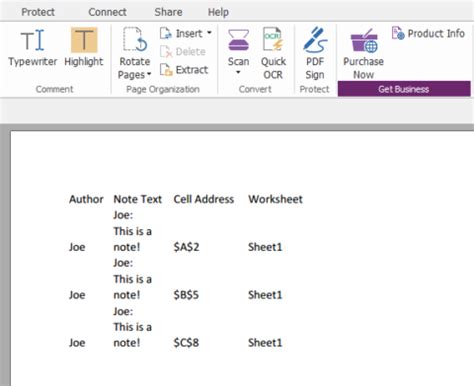Select the Typewriter tool
Viewport: 474px width, 386px height.
(x=32, y=48)
